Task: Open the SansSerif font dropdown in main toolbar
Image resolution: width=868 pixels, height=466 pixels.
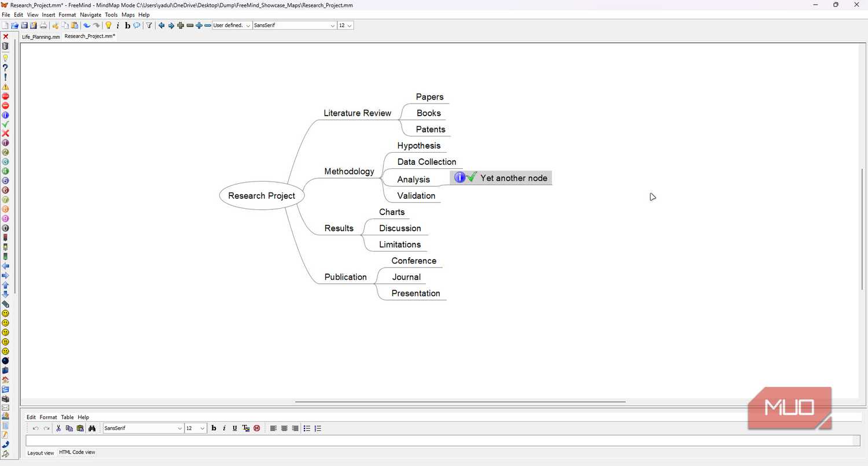Action: [295, 25]
